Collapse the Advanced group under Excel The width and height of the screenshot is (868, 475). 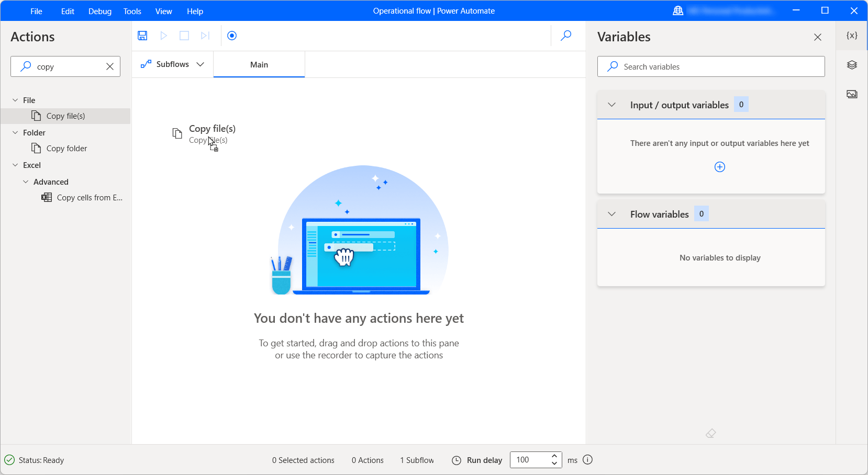[x=25, y=182]
